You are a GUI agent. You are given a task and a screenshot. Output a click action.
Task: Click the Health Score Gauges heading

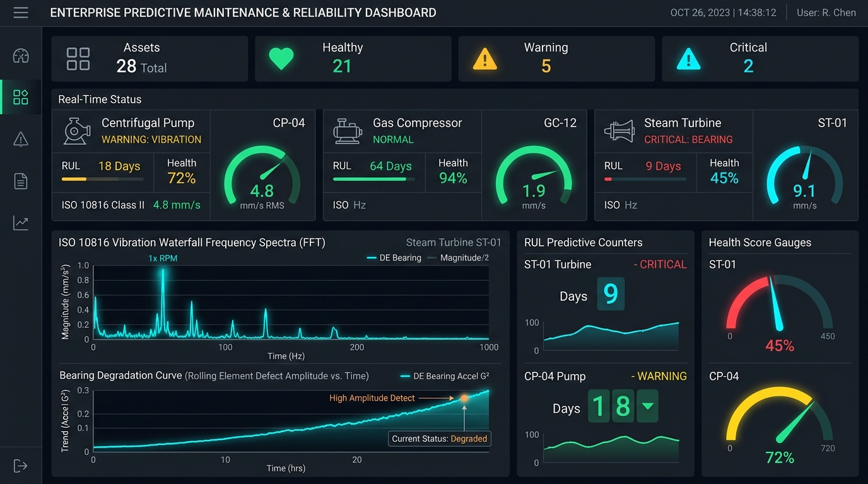point(759,243)
